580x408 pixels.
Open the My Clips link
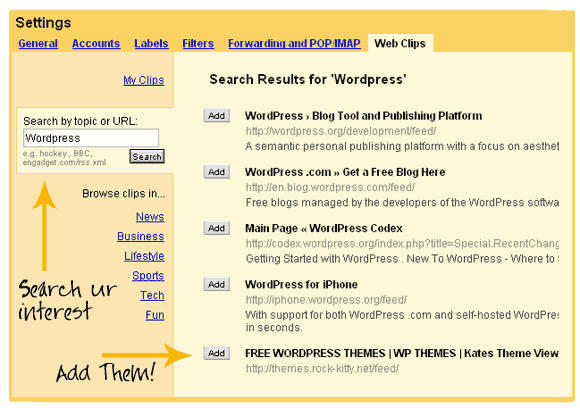pos(144,80)
